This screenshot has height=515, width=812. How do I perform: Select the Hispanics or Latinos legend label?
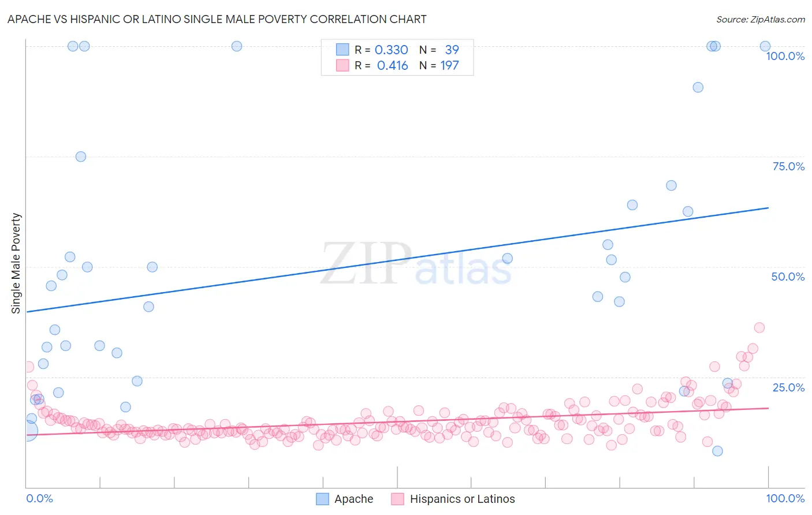coord(462,499)
